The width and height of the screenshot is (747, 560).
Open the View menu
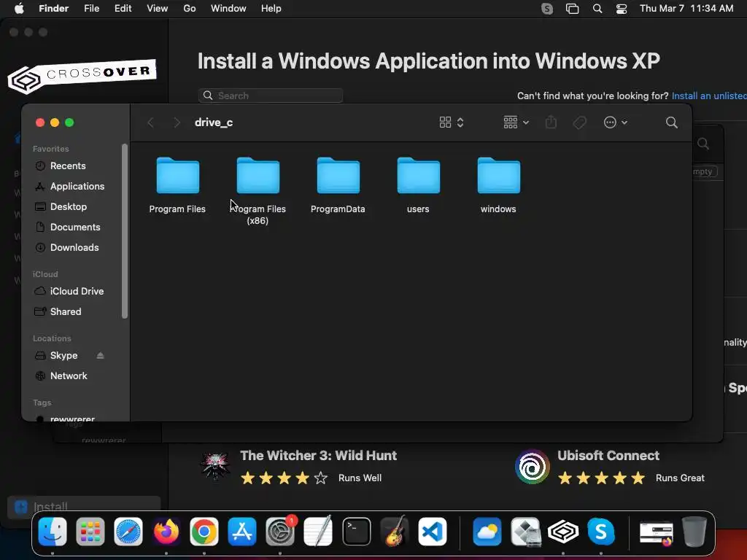pyautogui.click(x=158, y=9)
